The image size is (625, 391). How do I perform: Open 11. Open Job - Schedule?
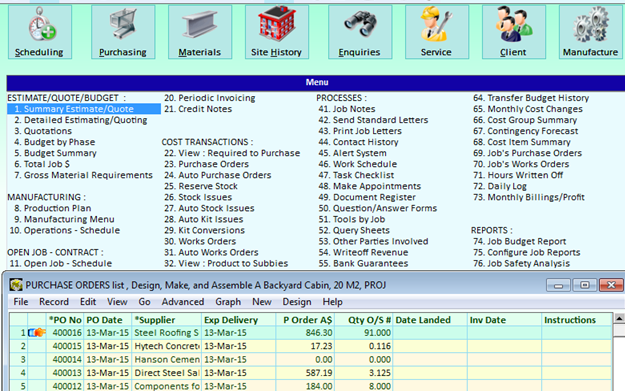point(61,263)
